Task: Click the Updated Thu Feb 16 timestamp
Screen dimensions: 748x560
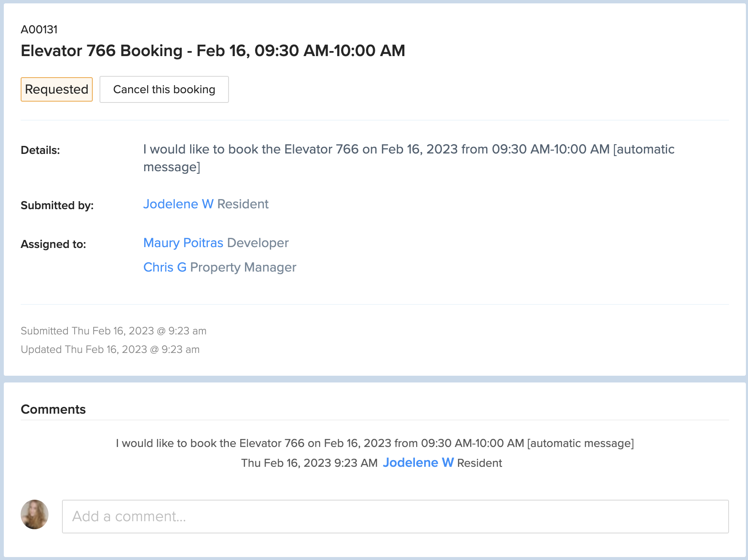Action: [110, 350]
